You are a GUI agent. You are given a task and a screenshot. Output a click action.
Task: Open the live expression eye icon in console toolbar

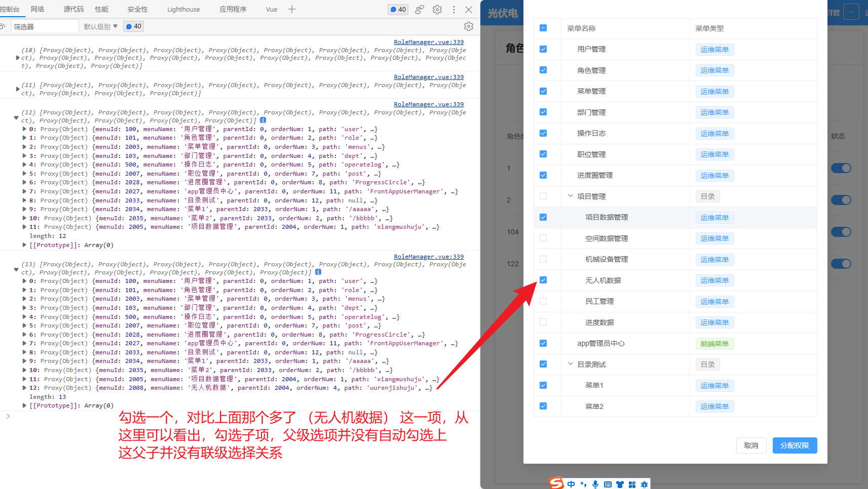click(x=3, y=26)
